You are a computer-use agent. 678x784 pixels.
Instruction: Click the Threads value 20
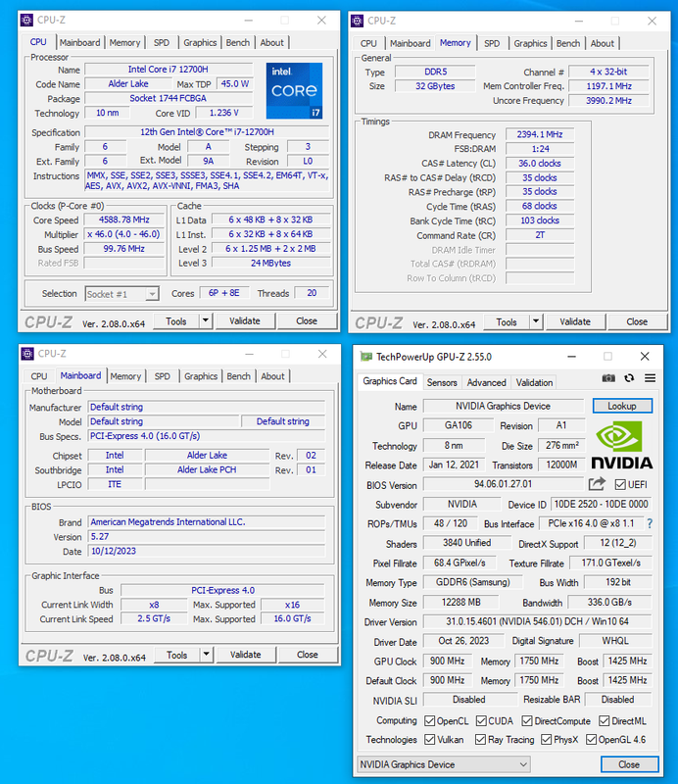(x=312, y=293)
